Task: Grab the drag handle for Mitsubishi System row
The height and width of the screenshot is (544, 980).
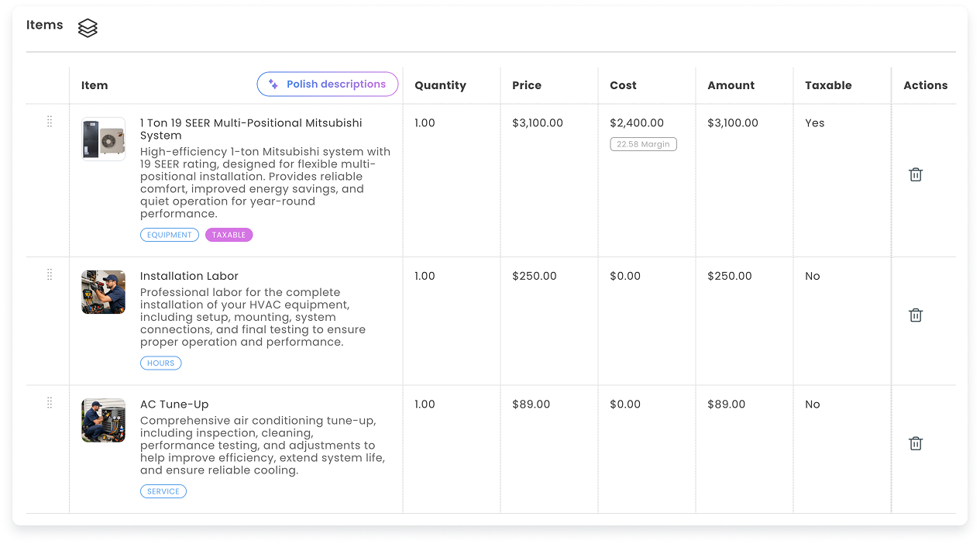Action: click(x=50, y=122)
